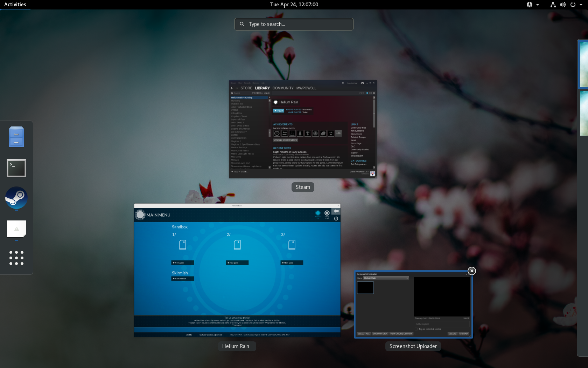Launch Terminal from the dock
Viewport: 588px width, 368px height.
tap(16, 168)
